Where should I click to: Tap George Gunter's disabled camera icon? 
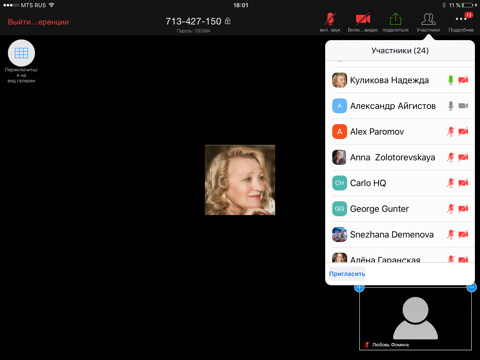pos(463,209)
